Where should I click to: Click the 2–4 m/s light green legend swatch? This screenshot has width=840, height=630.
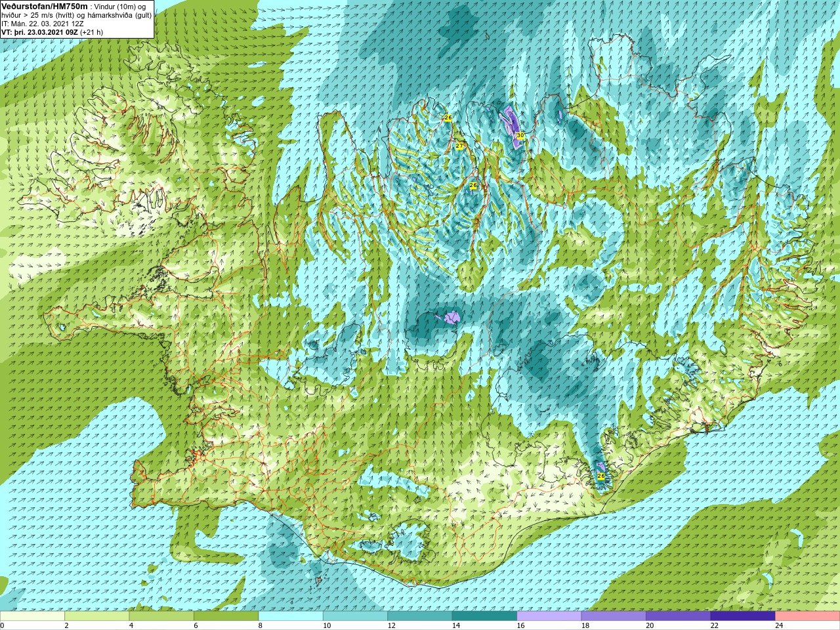[97, 616]
